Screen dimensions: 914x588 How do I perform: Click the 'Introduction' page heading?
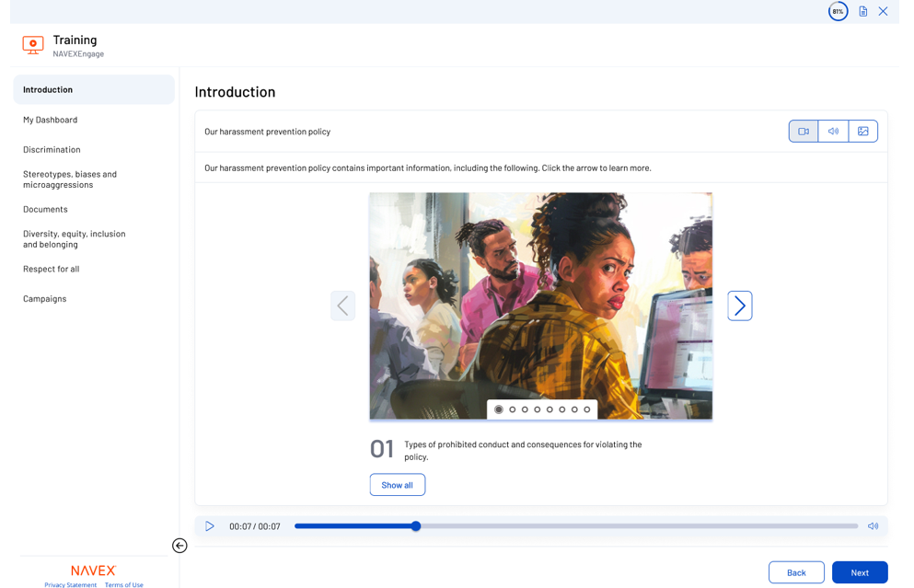point(235,92)
